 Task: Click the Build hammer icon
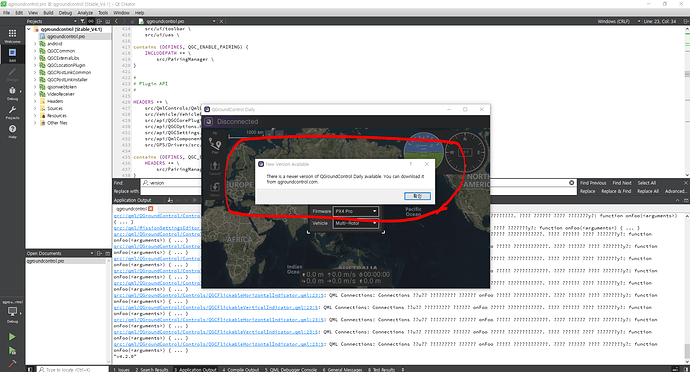[x=12, y=364]
